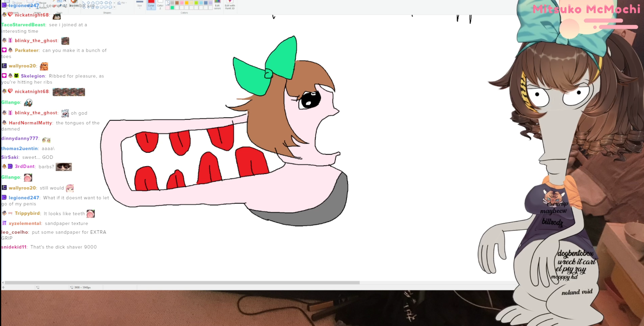644x326 pixels.
Task: Activate the Color 1 selector
Action: 151,5
